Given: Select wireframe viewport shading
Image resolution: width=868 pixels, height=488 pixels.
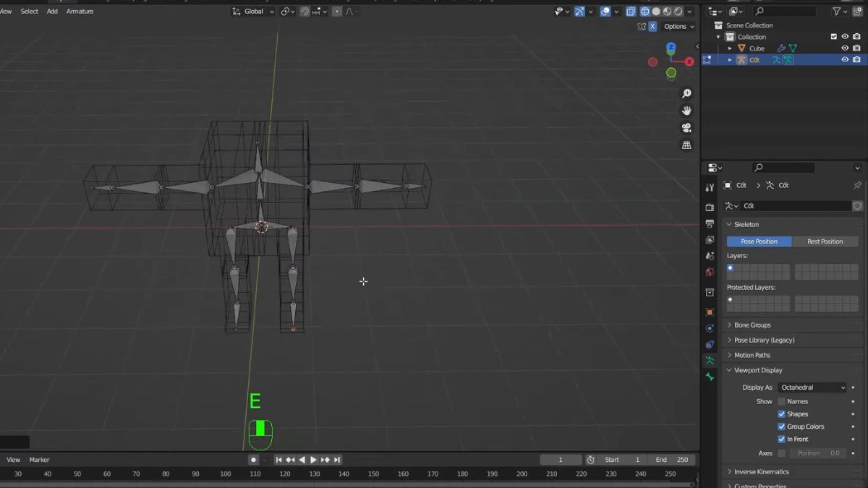Looking at the screenshot, I should click(x=644, y=12).
